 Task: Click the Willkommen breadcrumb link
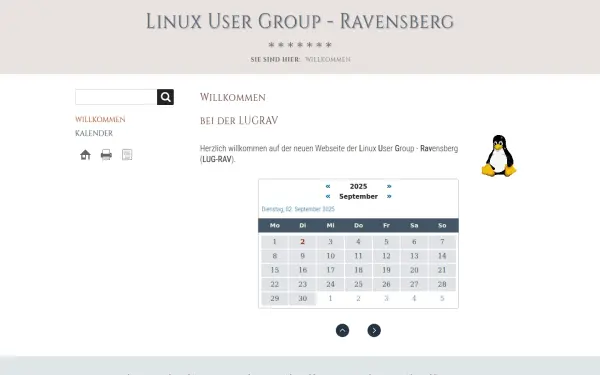[x=328, y=59]
